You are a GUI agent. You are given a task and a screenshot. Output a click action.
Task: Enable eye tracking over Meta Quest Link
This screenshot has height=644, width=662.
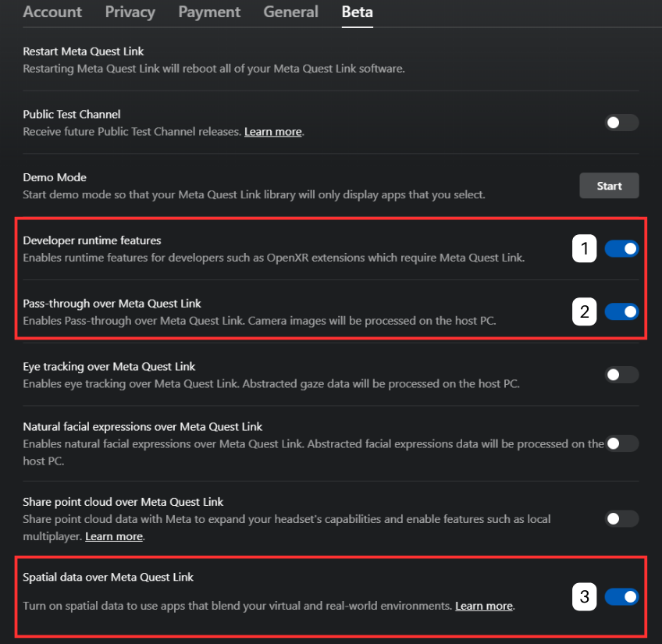coord(621,375)
